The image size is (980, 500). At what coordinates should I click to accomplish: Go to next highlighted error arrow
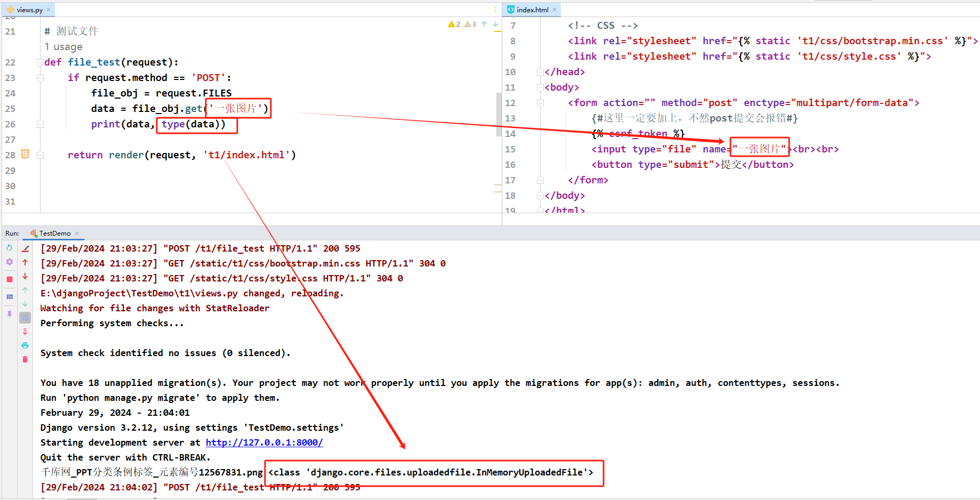click(x=495, y=24)
